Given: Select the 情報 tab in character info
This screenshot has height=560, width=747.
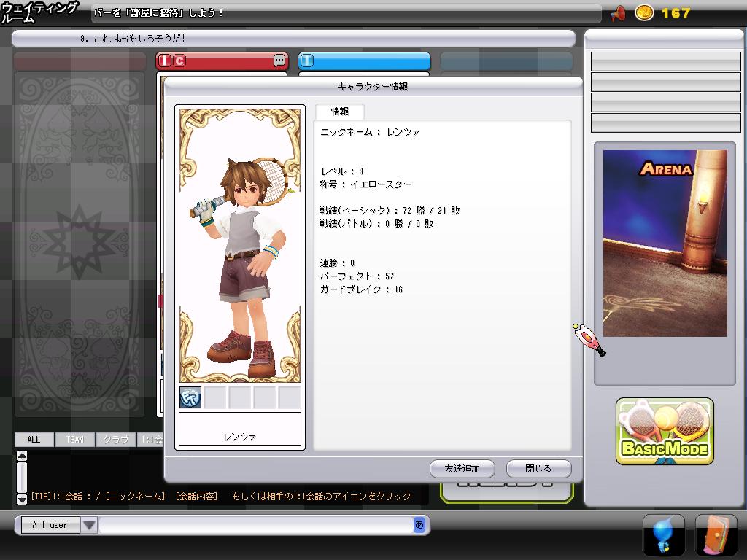Looking at the screenshot, I should point(339,112).
